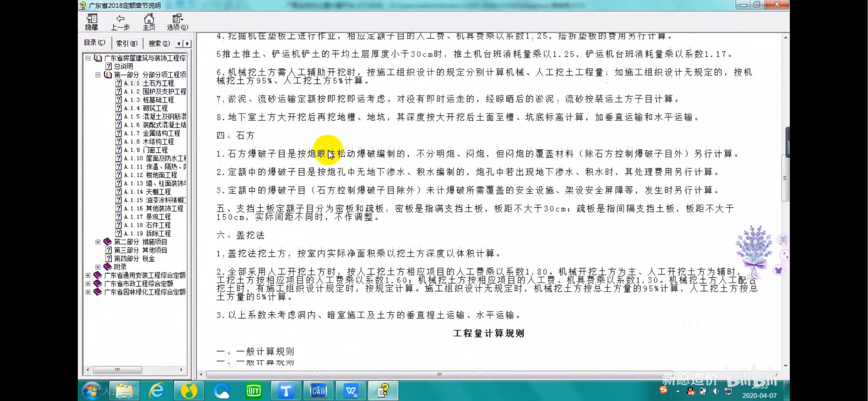Select A.1.7 金属结构工程 topic
The image size is (868, 401).
click(152, 133)
